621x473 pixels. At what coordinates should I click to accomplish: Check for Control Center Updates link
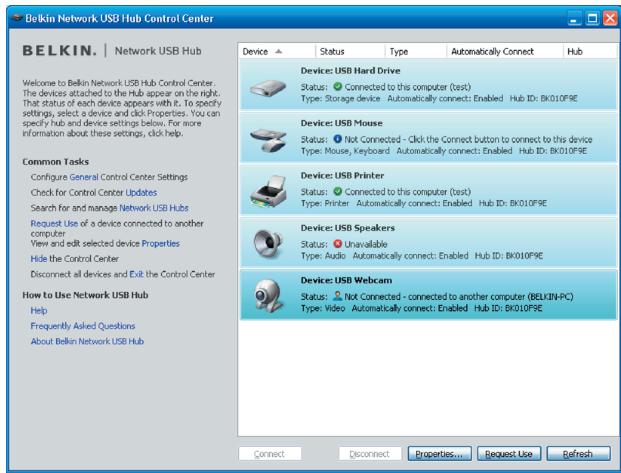(x=141, y=193)
